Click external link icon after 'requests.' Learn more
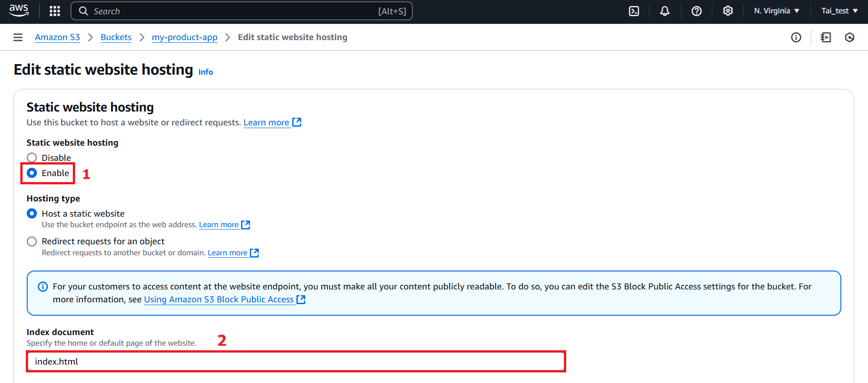 297,122
